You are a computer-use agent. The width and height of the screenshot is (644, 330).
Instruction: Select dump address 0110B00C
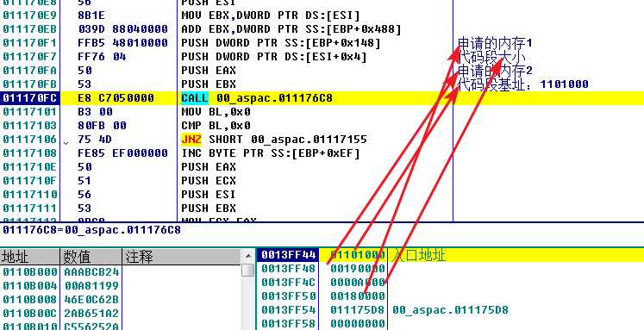(x=29, y=313)
